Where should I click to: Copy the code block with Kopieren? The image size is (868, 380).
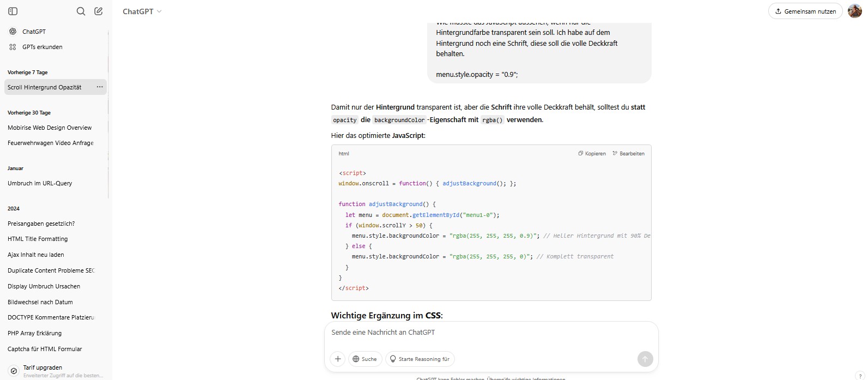pos(592,154)
